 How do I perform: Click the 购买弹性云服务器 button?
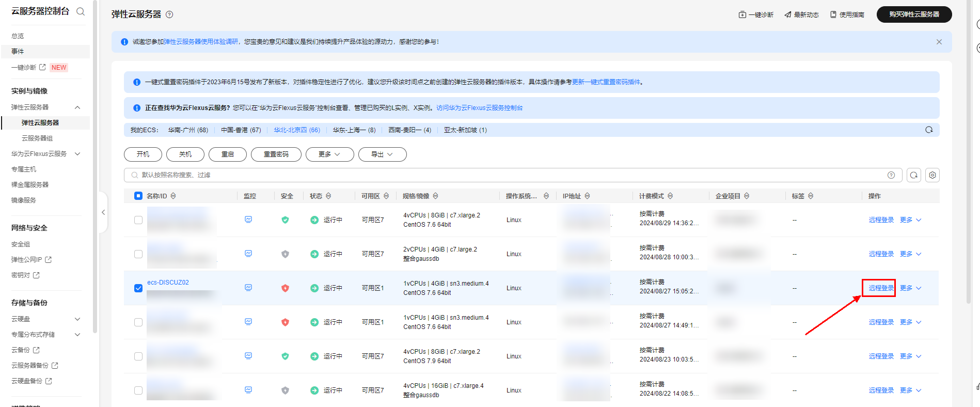coord(914,14)
